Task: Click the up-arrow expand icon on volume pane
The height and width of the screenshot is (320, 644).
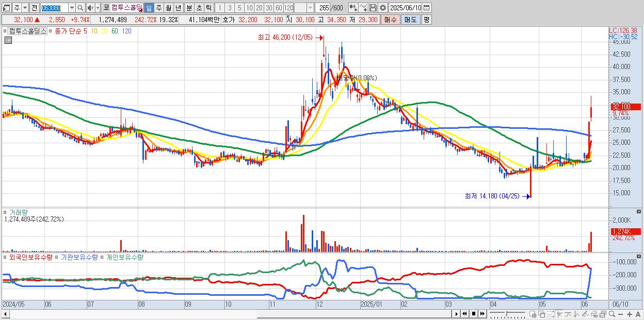Action: (x=639, y=212)
